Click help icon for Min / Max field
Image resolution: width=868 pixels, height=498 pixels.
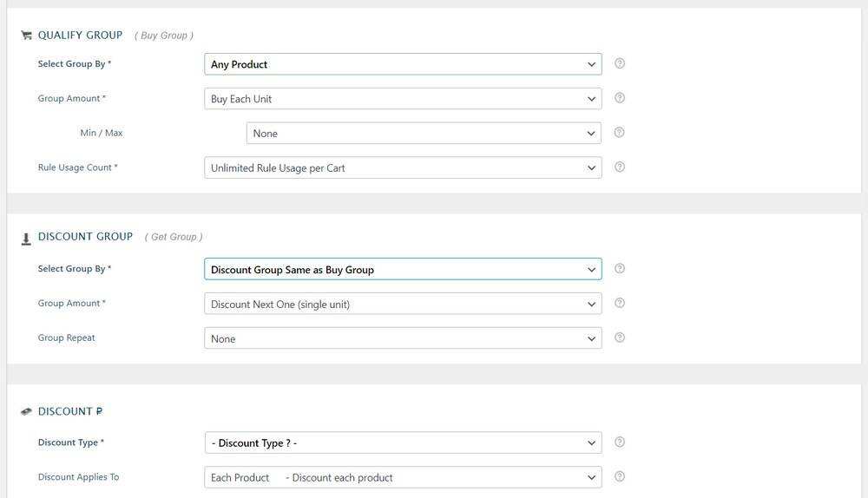tap(620, 133)
